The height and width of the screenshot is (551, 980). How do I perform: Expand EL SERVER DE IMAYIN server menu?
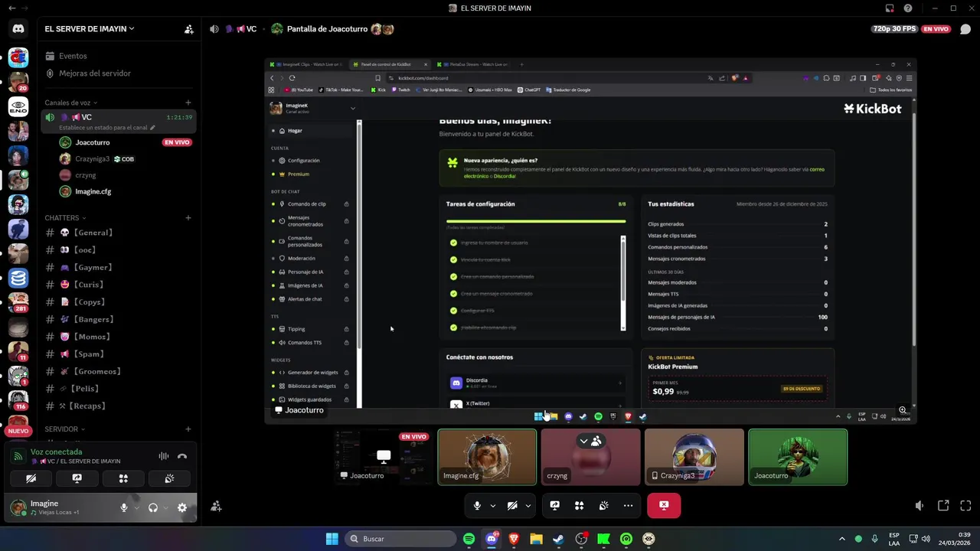tap(90, 29)
